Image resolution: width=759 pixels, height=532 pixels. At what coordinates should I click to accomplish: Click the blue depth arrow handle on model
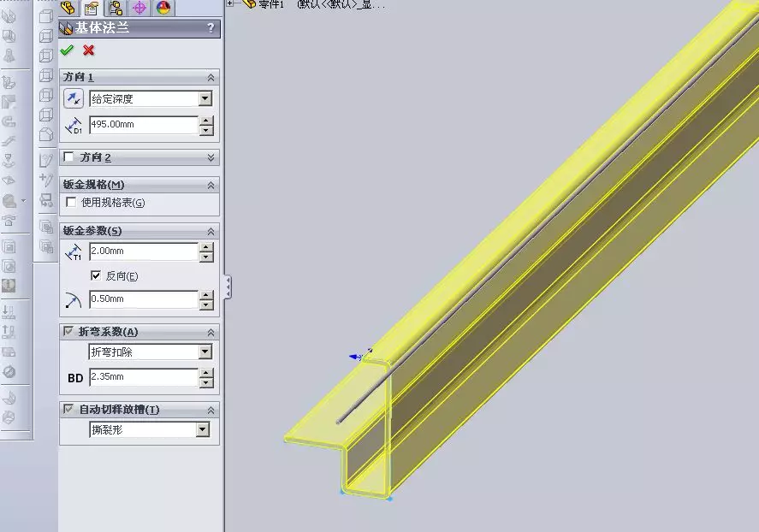(x=356, y=357)
